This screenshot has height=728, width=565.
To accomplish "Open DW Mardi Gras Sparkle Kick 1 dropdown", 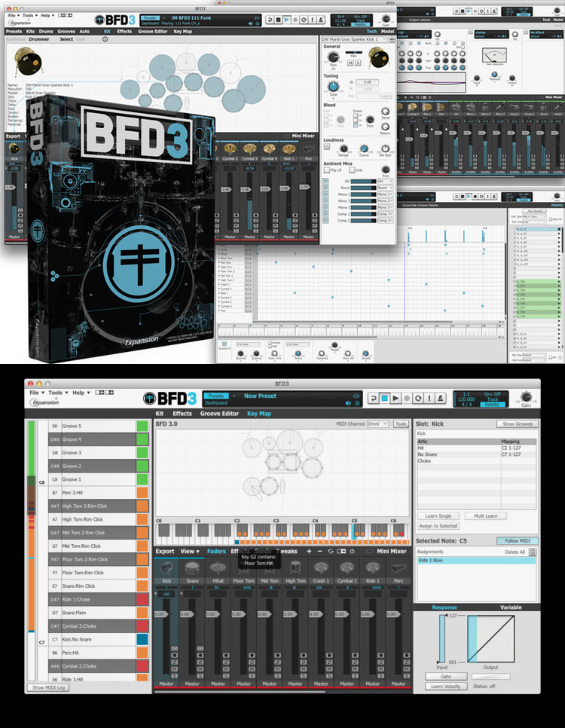I will tap(354, 39).
